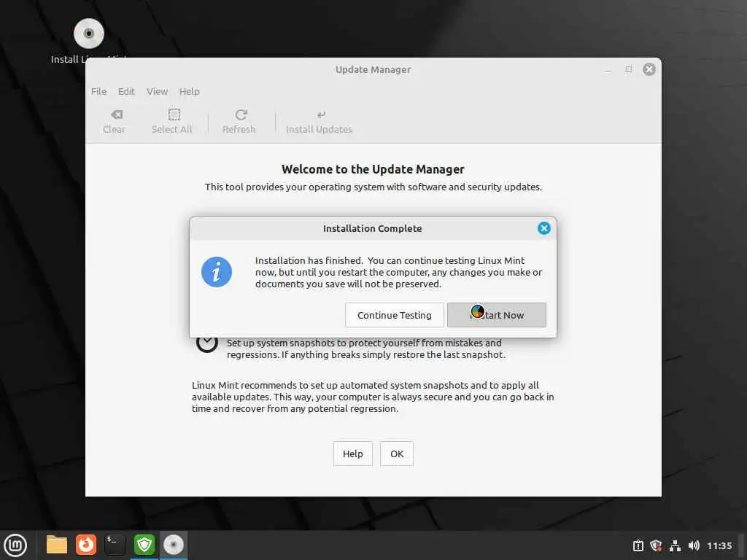Viewport: 747px width, 560px height.
Task: Click the Linux Mint recommends paragraph
Action: click(373, 397)
